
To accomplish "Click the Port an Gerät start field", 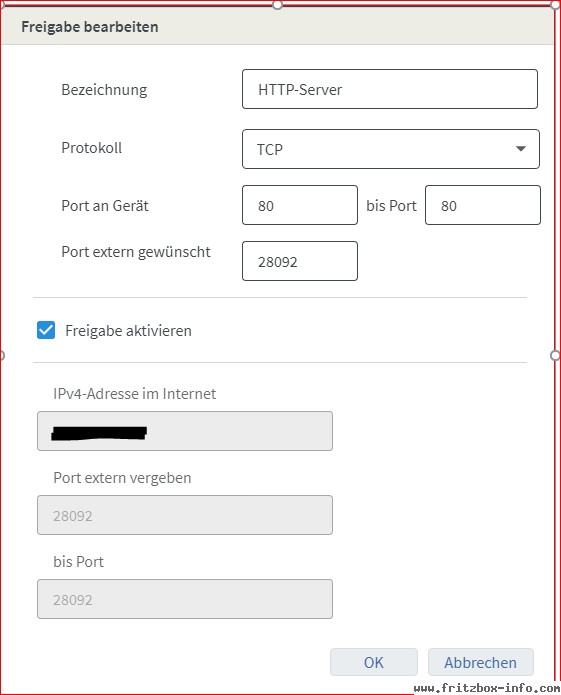I will (300, 205).
